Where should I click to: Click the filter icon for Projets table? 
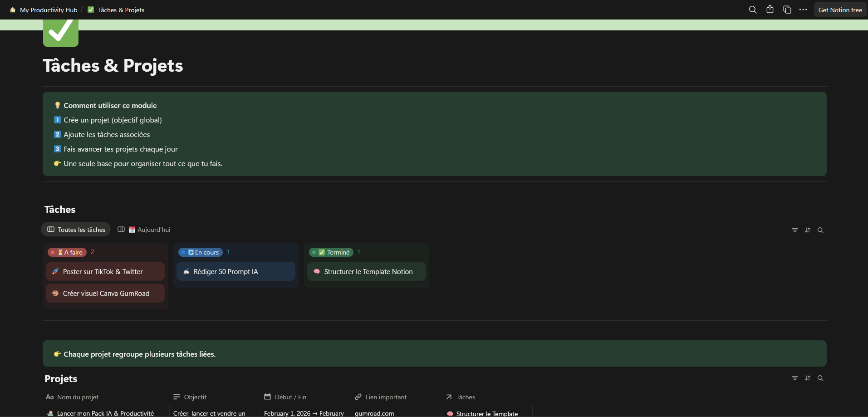point(795,378)
